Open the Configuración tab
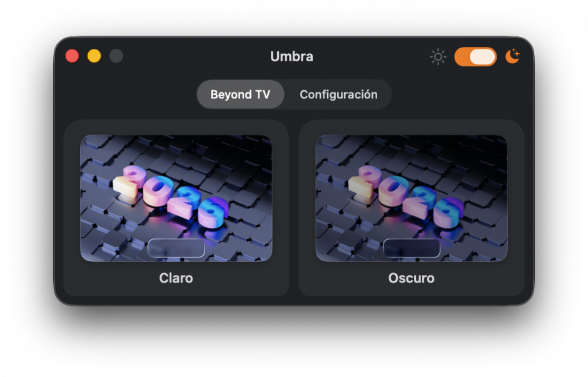Viewport: 588px width, 377px height. click(x=338, y=94)
